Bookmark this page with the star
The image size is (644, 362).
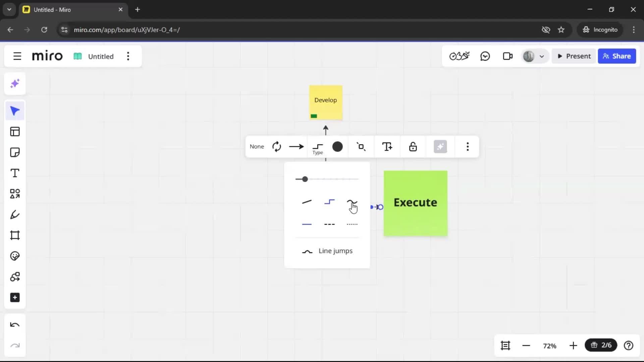[x=561, y=30]
